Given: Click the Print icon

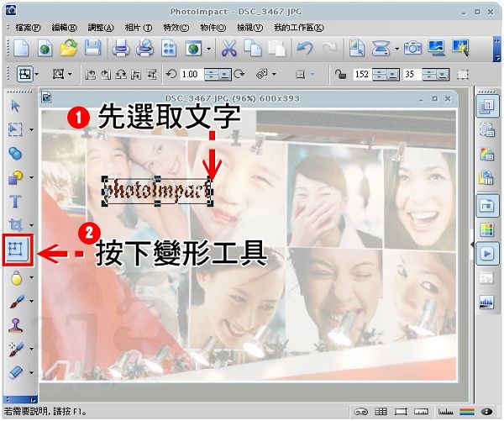Looking at the screenshot, I should [121, 48].
